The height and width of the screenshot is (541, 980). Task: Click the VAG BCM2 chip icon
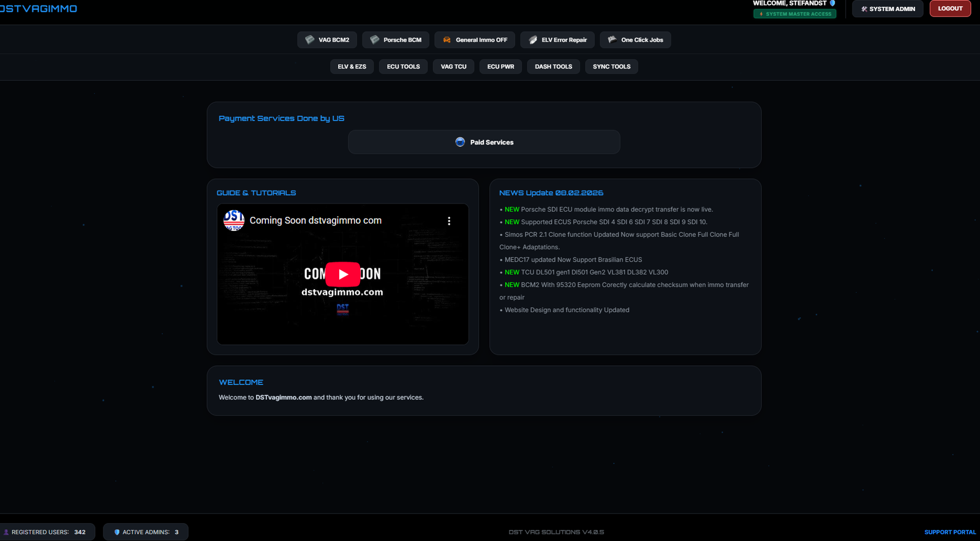point(310,40)
